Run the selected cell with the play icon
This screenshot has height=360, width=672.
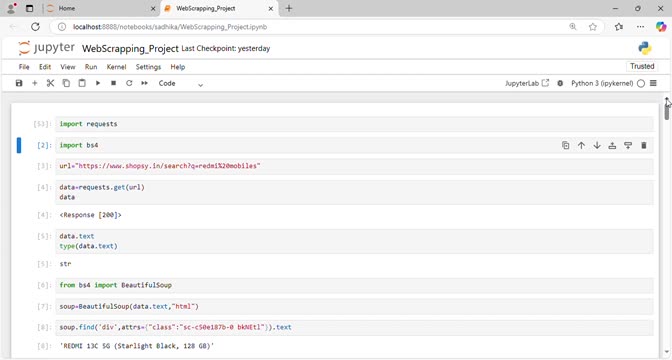coord(98,83)
